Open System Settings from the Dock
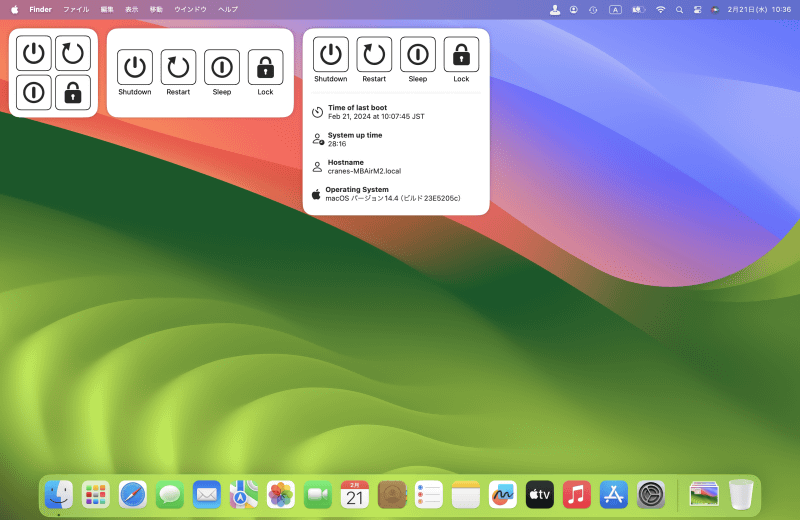This screenshot has height=520, width=800. 651,494
